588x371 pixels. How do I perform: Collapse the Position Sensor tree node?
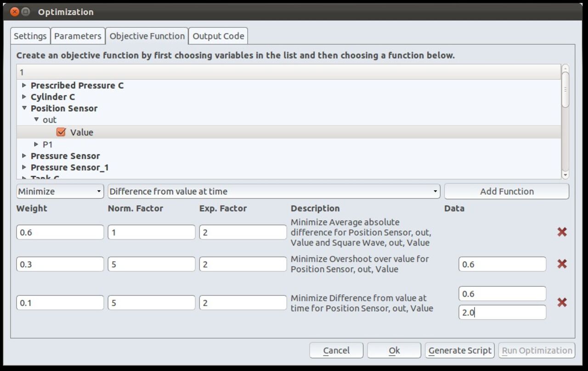[x=24, y=108]
